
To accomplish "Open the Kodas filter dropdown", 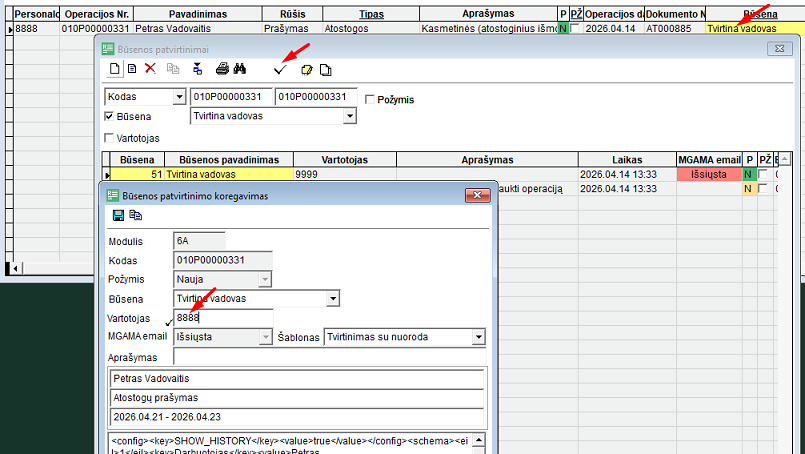I will click(x=179, y=97).
